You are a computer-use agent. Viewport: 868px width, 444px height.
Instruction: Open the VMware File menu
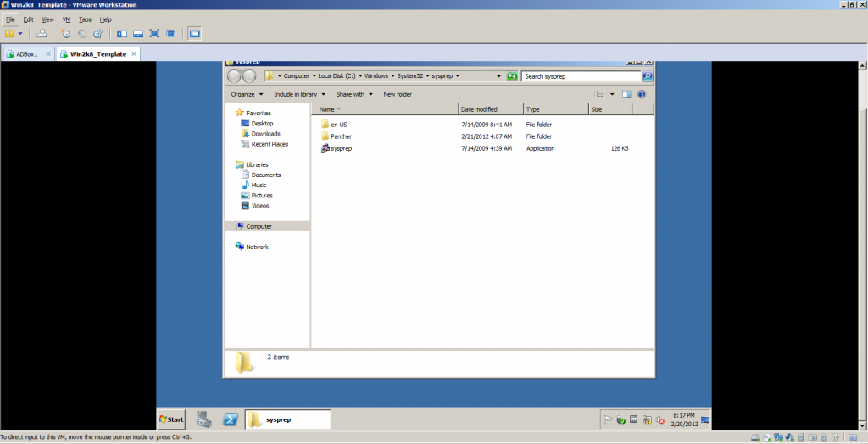click(10, 19)
